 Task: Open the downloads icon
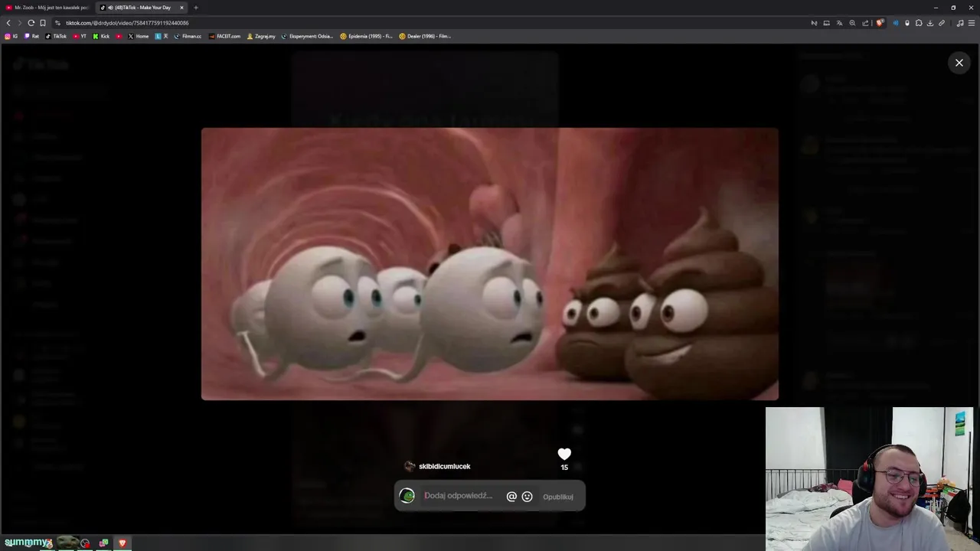930,23
